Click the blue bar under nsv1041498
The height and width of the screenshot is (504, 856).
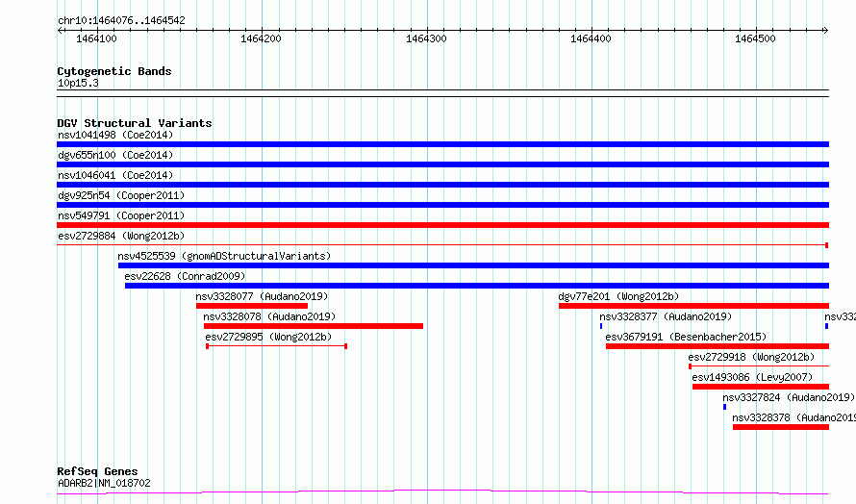(x=442, y=144)
